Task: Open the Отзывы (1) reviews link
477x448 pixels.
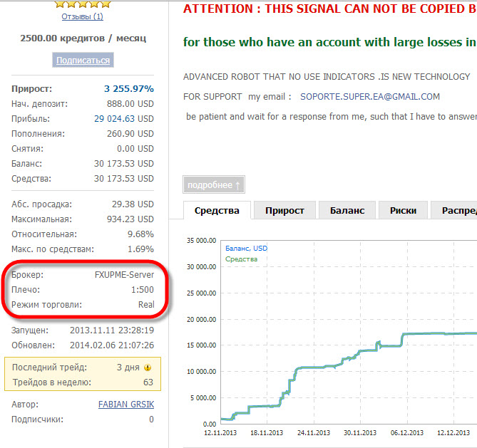Action: (82, 16)
